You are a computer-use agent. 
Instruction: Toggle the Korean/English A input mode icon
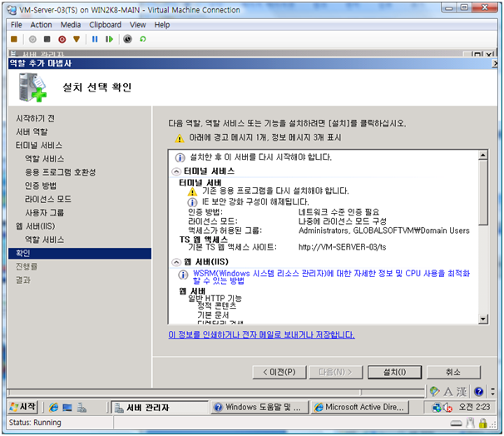point(448,392)
